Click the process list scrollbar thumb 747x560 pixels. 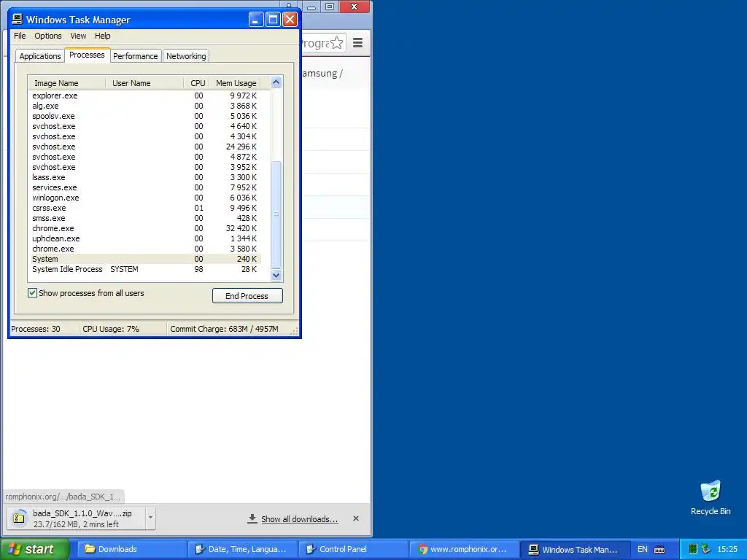(x=276, y=214)
